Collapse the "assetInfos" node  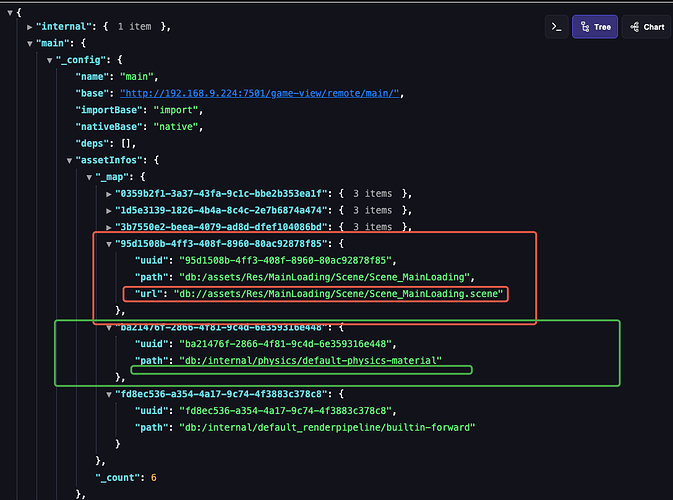(x=69, y=161)
